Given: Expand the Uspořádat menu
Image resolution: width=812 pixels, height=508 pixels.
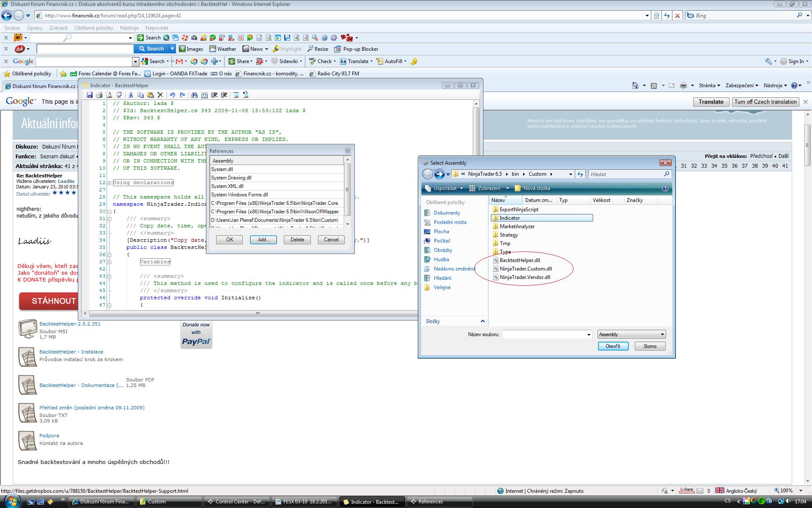Looking at the screenshot, I should (444, 188).
